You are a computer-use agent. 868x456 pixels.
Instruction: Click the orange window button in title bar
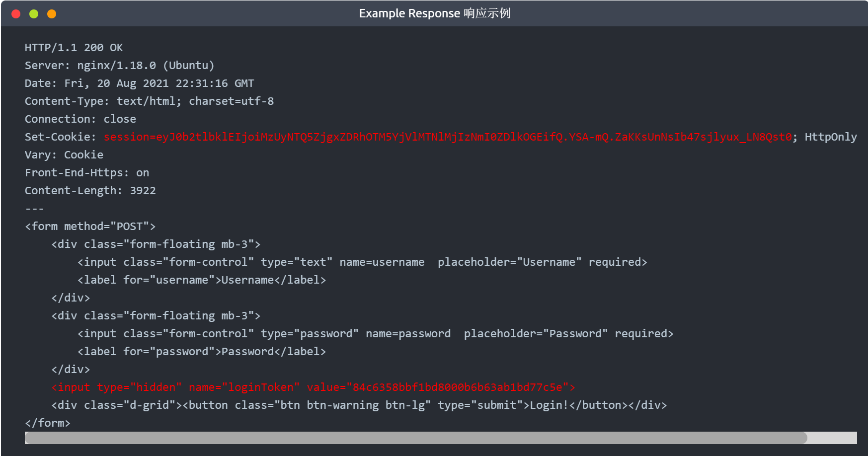(52, 14)
